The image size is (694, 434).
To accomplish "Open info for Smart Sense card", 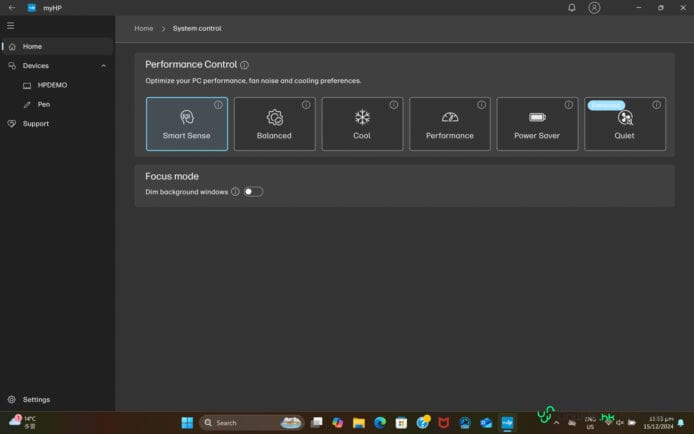I will click(x=218, y=105).
